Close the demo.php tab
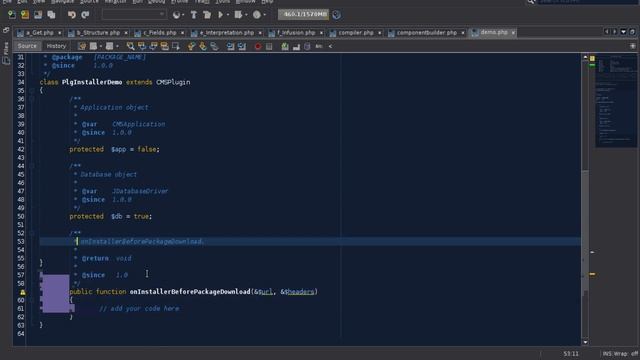 click(513, 33)
